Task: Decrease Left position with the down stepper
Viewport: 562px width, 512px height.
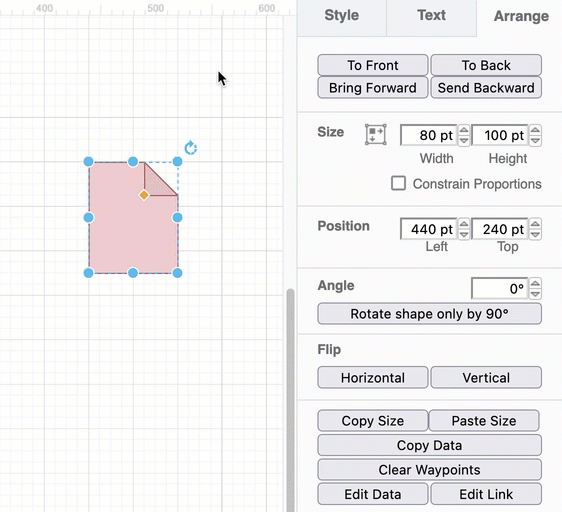Action: tap(464, 234)
